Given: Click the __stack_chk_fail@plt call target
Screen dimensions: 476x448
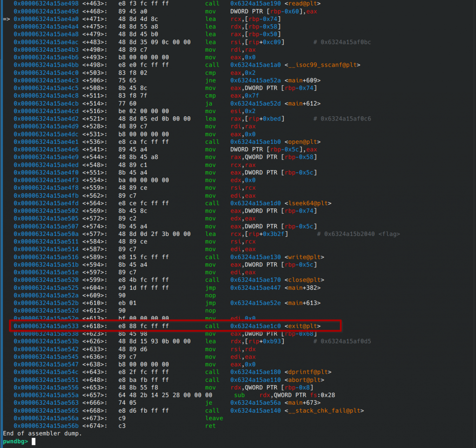Looking at the screenshot, I should point(297,410).
